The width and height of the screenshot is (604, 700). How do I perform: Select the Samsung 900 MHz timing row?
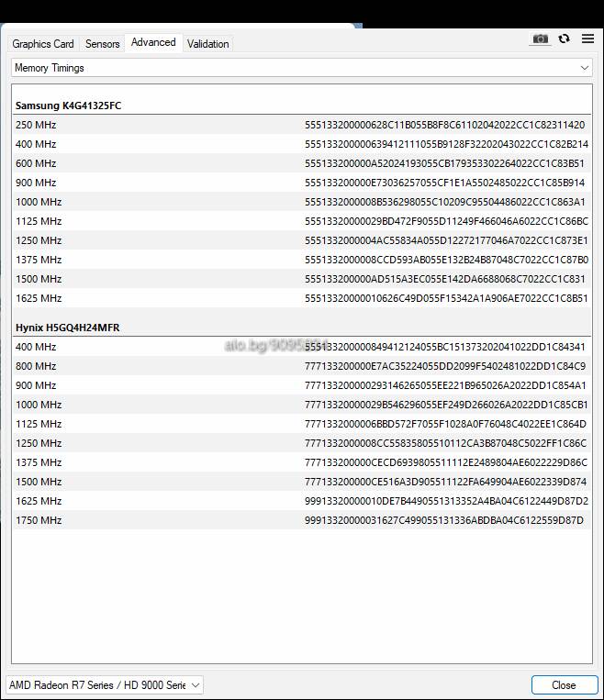302,183
